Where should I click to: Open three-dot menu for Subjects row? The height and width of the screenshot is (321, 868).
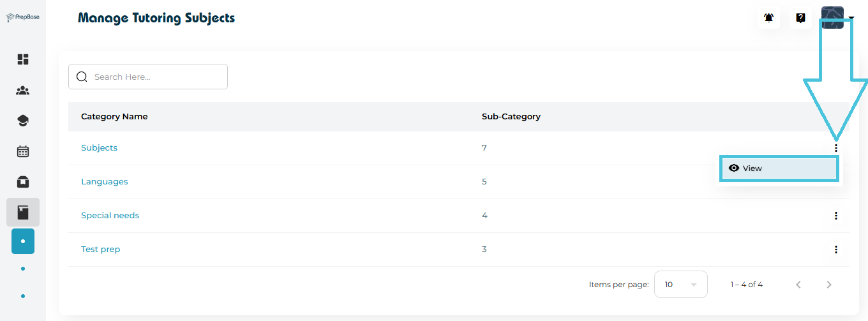[835, 148]
